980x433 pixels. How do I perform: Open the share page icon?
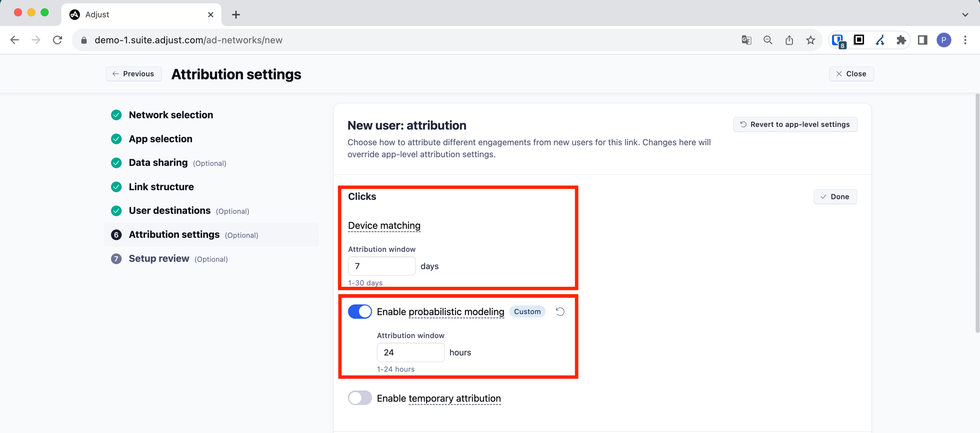789,40
